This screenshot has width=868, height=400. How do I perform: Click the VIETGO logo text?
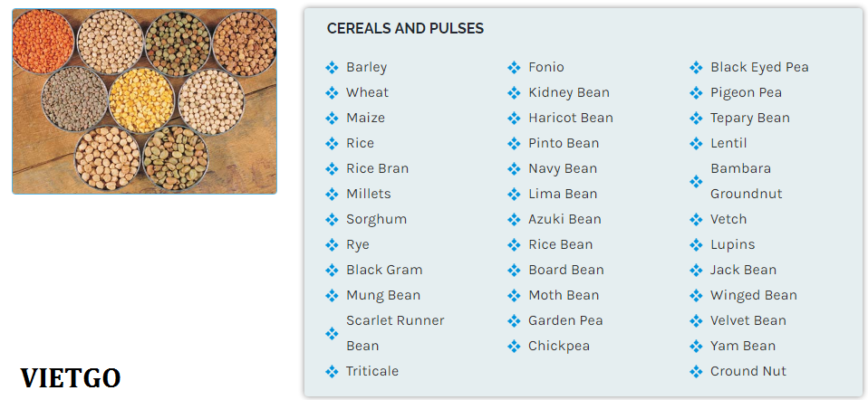[x=71, y=378]
